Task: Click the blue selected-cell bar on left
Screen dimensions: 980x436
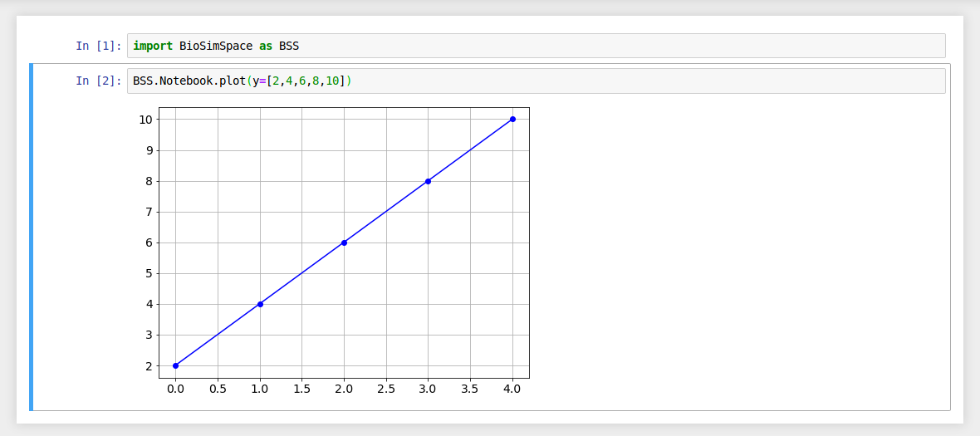Action: pos(31,237)
